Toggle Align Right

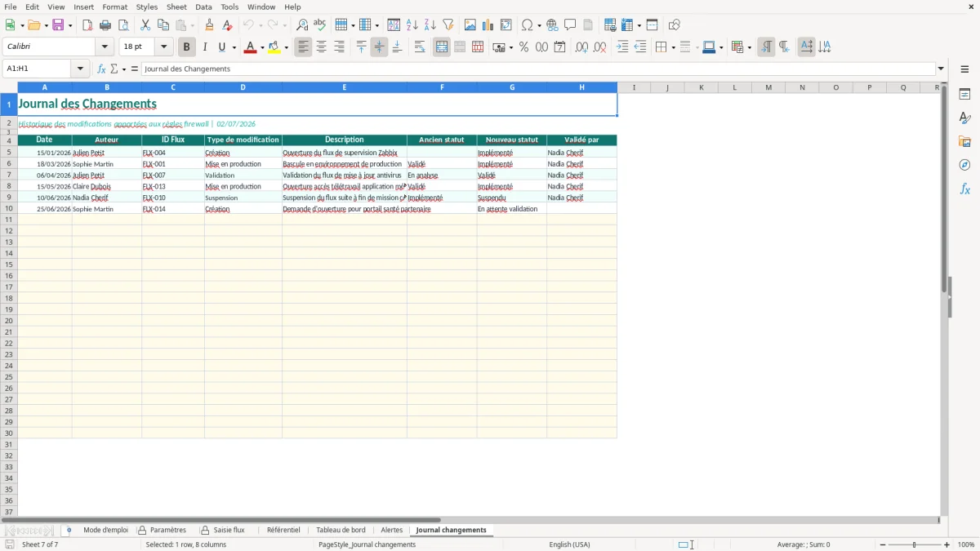tap(339, 47)
